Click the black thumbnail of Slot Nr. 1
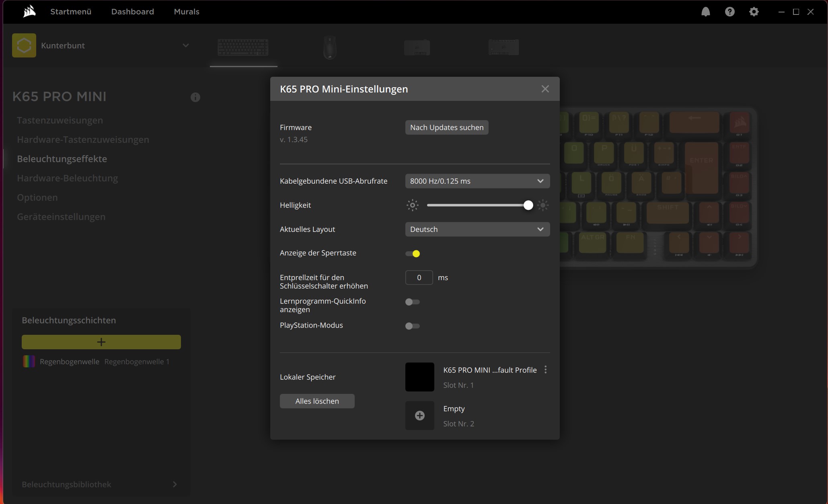828x504 pixels. pos(419,377)
